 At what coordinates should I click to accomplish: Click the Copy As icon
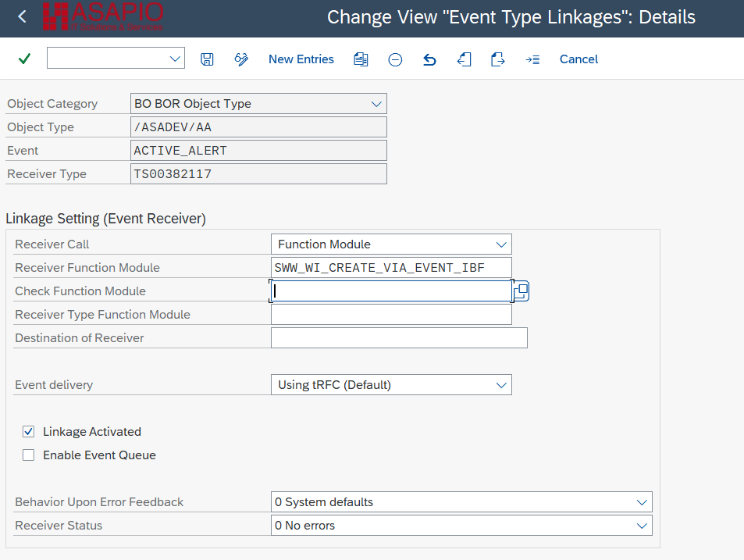pyautogui.click(x=361, y=59)
